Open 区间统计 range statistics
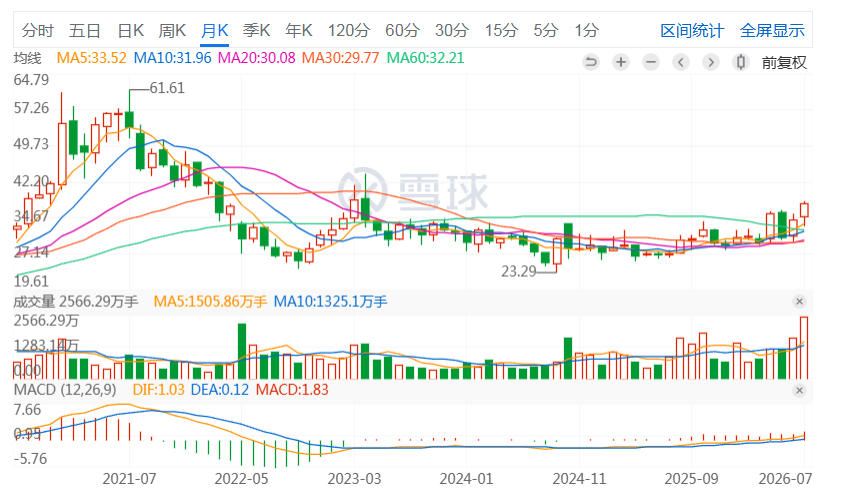Viewport: 854px width, 491px height. [x=692, y=30]
